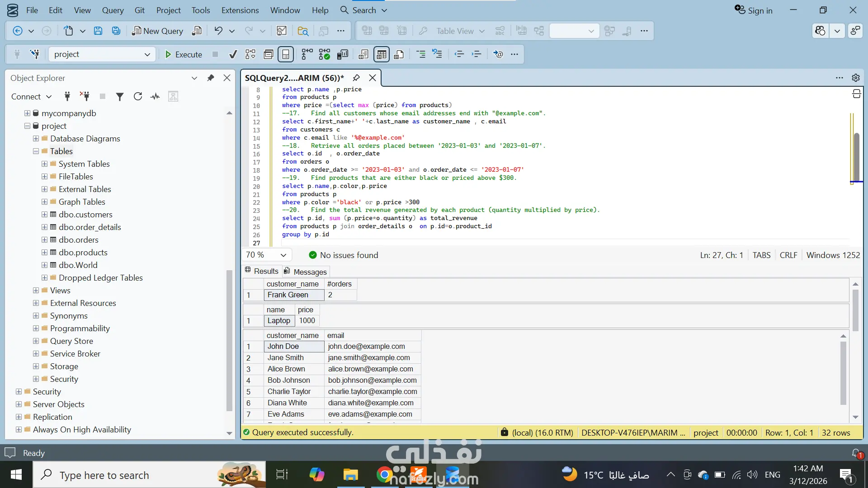Open the project database dropdown
868x488 pixels.
point(147,55)
